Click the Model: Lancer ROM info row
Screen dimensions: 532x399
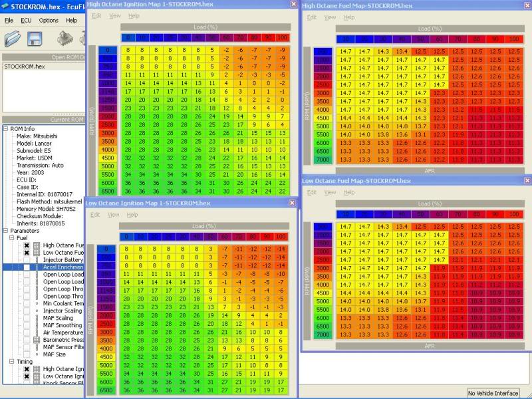[34, 144]
